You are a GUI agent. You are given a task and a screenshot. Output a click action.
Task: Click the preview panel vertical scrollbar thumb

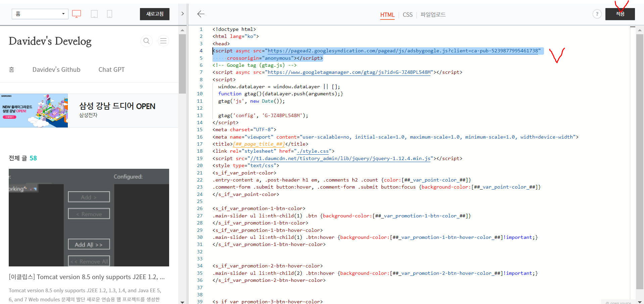(x=182, y=63)
